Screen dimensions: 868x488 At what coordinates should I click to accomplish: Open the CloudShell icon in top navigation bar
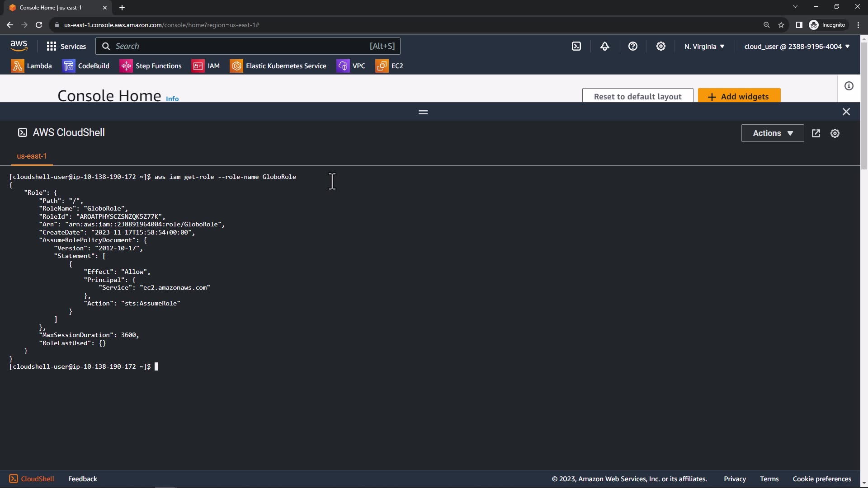576,46
